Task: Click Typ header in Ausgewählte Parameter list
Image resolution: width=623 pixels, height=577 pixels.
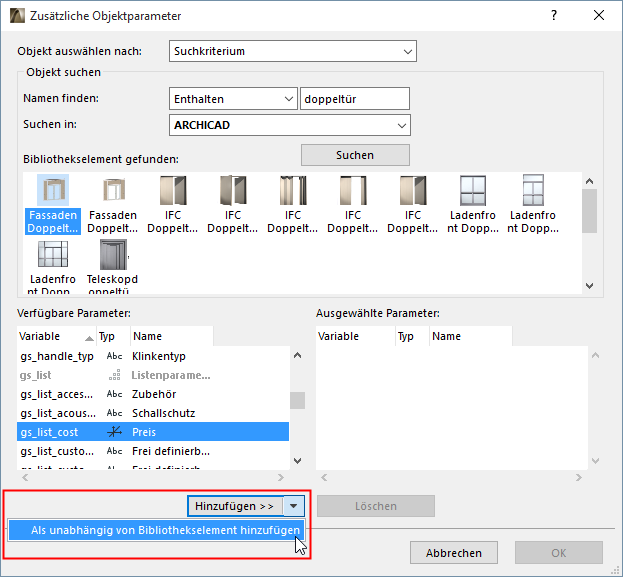Action: (x=412, y=336)
